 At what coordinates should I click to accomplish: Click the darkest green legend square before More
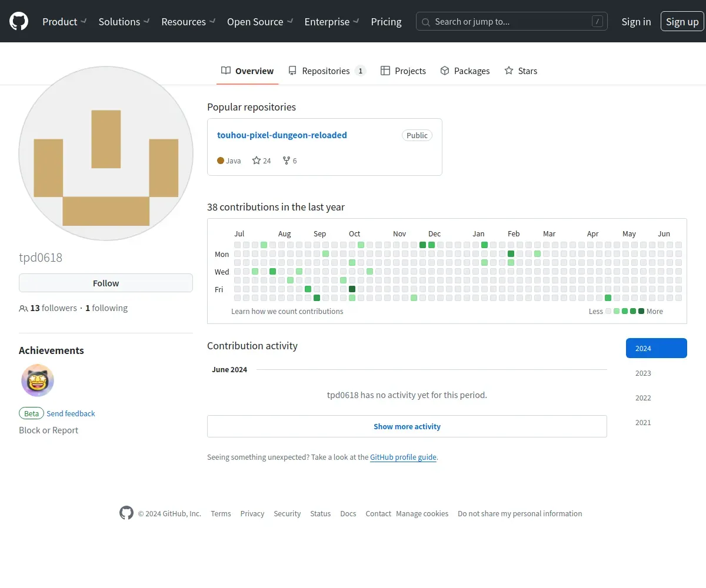(641, 311)
